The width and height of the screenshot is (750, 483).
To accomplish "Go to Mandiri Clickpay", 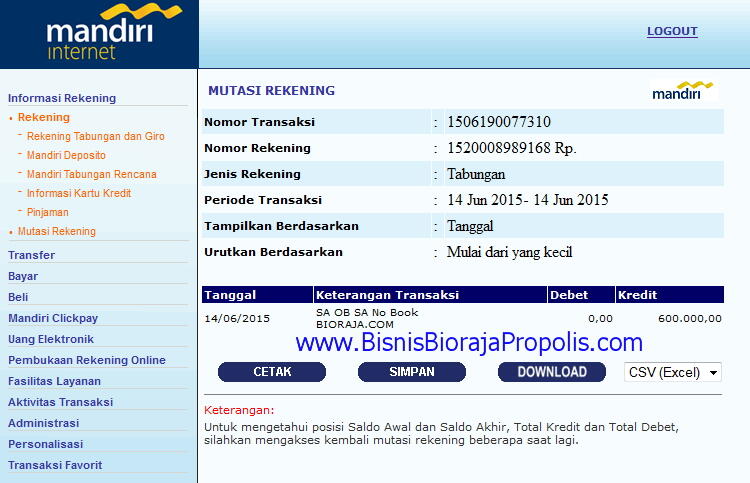I will coord(53,318).
